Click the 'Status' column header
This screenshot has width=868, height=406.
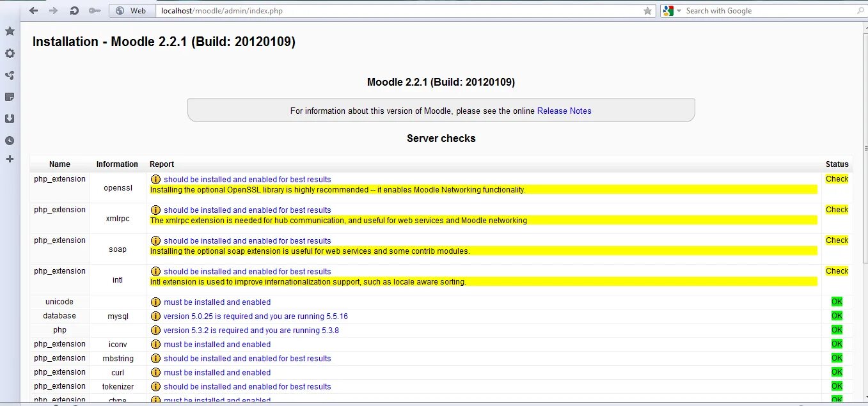837,164
